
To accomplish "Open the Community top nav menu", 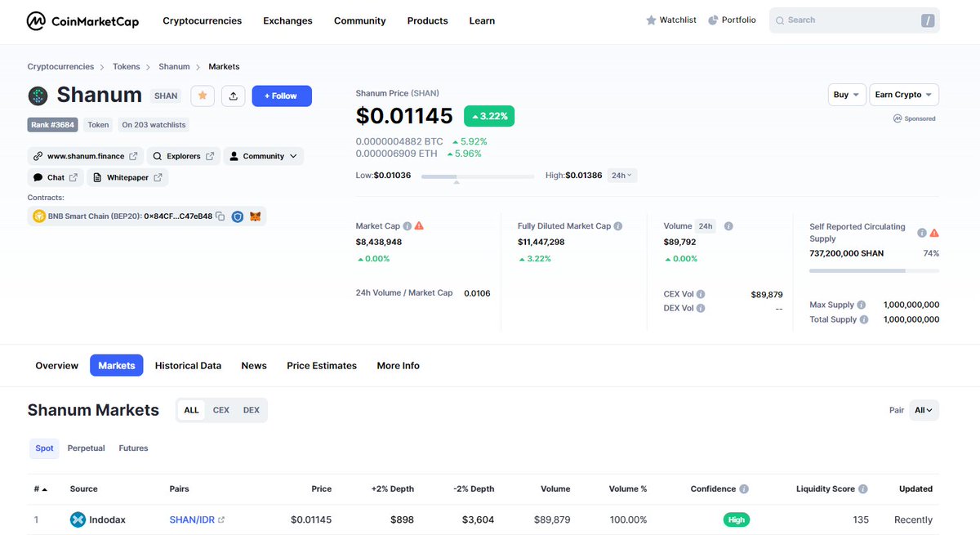I will pyautogui.click(x=359, y=21).
